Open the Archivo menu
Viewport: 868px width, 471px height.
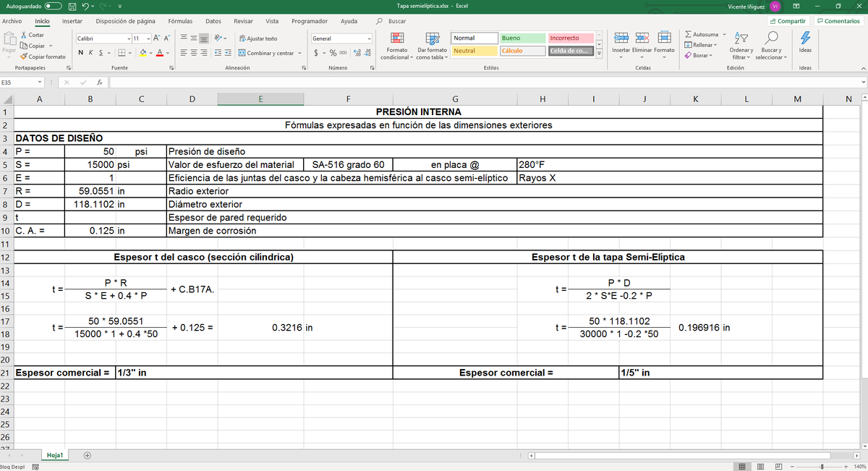click(x=12, y=22)
